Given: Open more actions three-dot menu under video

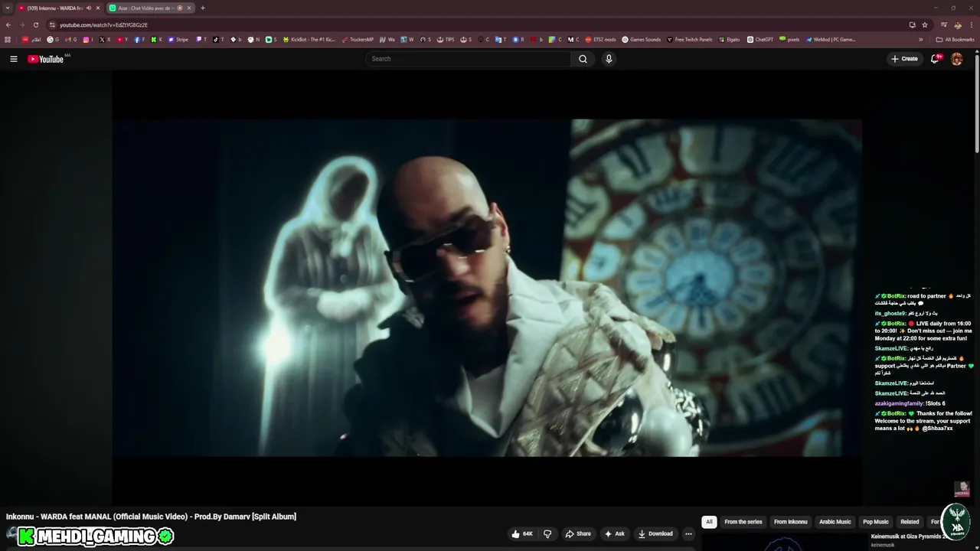Looking at the screenshot, I should tap(688, 533).
